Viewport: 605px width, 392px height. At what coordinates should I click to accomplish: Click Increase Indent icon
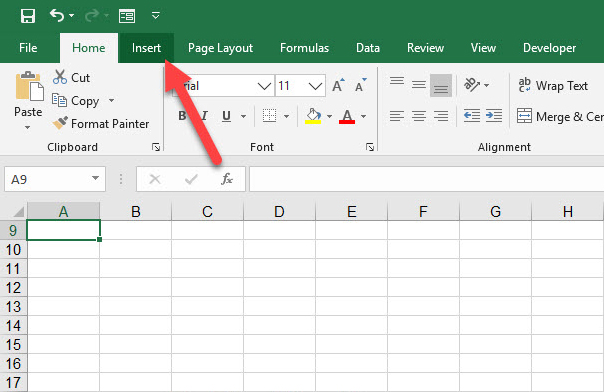pyautogui.click(x=494, y=116)
